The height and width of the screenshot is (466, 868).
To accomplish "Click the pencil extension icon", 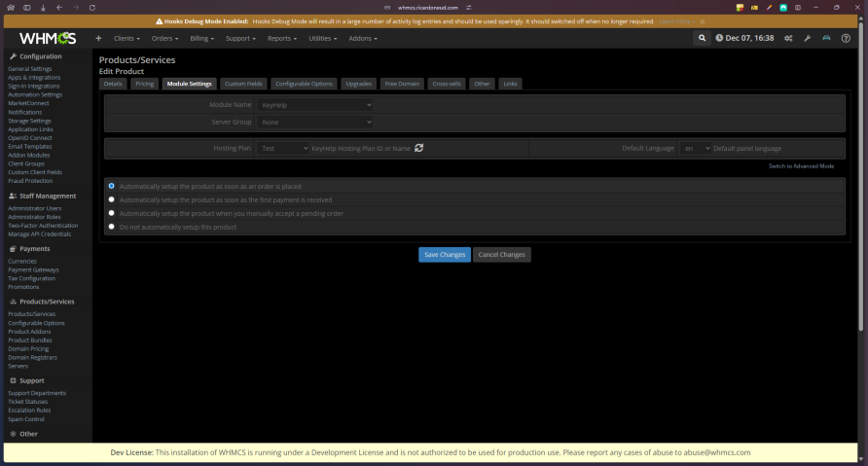I will [x=769, y=8].
